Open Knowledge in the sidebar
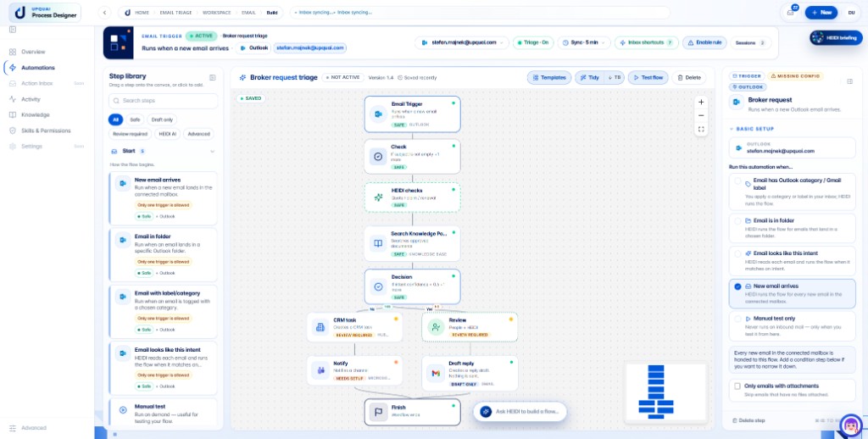The height and width of the screenshot is (439, 868). coord(35,114)
